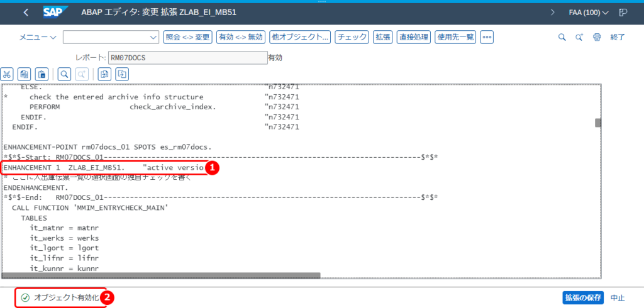Click 拡張の保存 button

click(582, 298)
